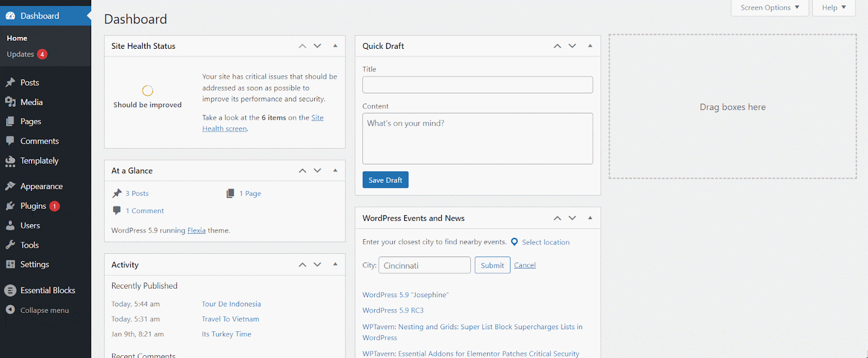Open the Tour De Indonesia post link

point(231,304)
